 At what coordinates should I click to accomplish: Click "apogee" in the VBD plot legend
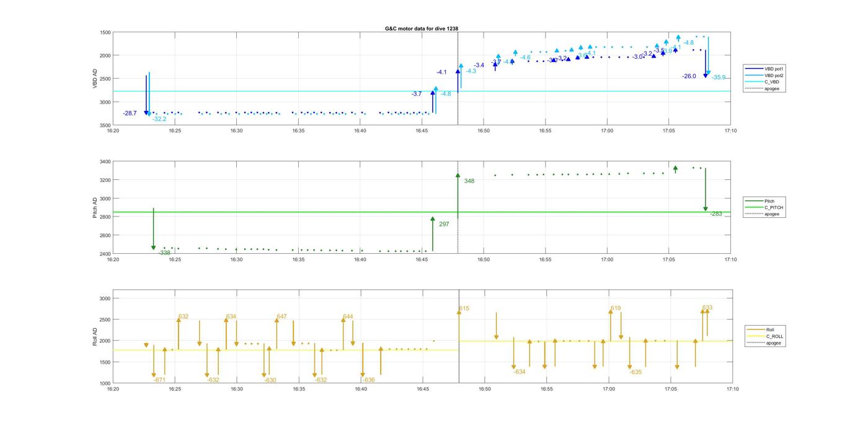click(771, 88)
